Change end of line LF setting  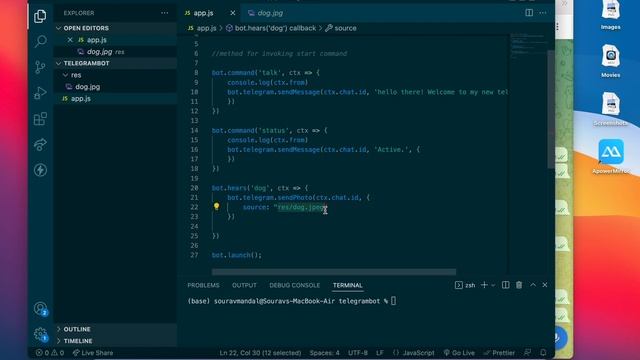(x=380, y=353)
